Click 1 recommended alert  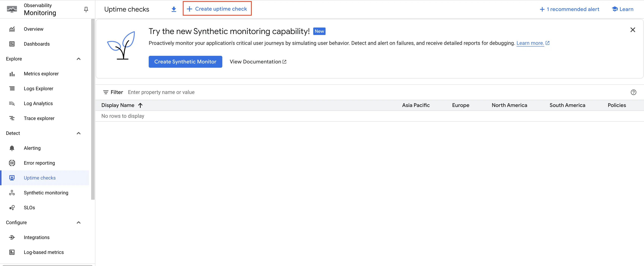tap(569, 9)
